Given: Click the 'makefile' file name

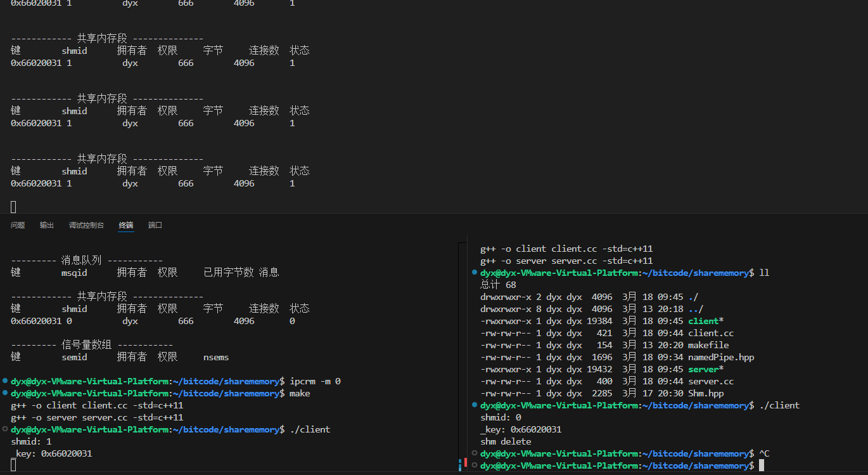Looking at the screenshot, I should point(708,345).
